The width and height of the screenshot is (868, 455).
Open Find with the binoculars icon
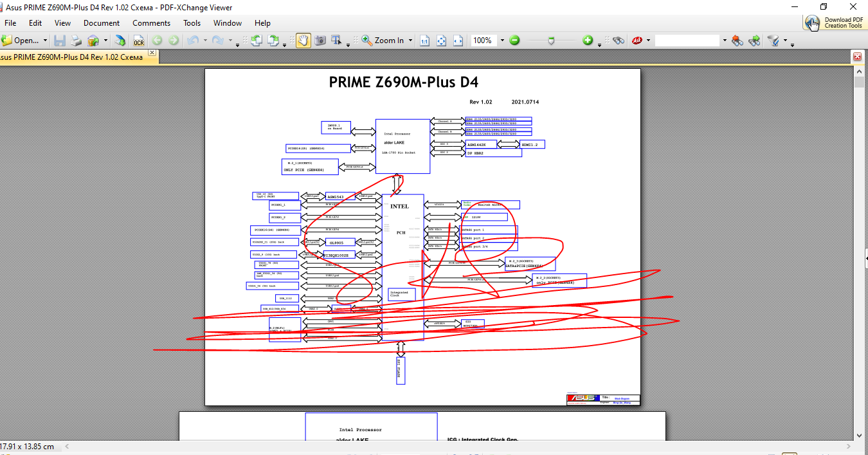coord(619,41)
